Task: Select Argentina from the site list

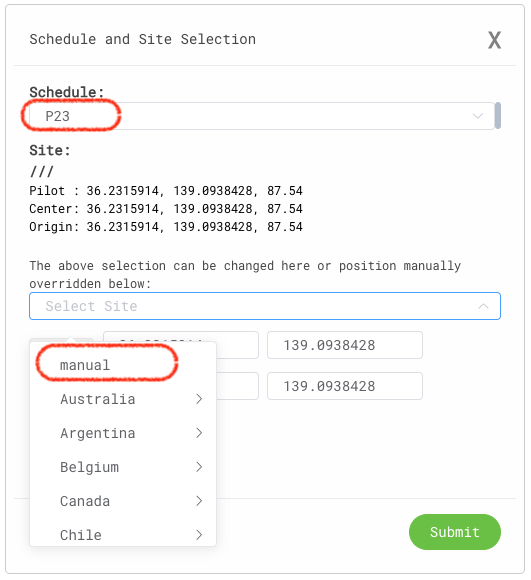Action: pyautogui.click(x=123, y=433)
